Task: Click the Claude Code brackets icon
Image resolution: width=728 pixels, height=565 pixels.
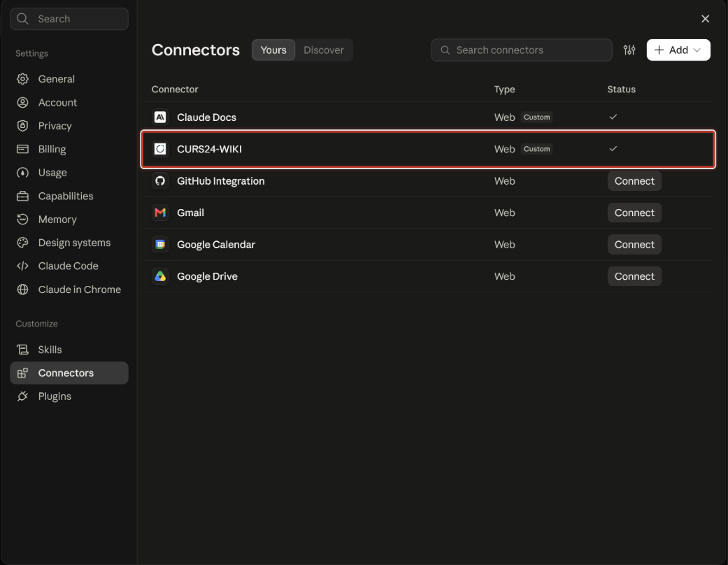Action: click(x=22, y=266)
